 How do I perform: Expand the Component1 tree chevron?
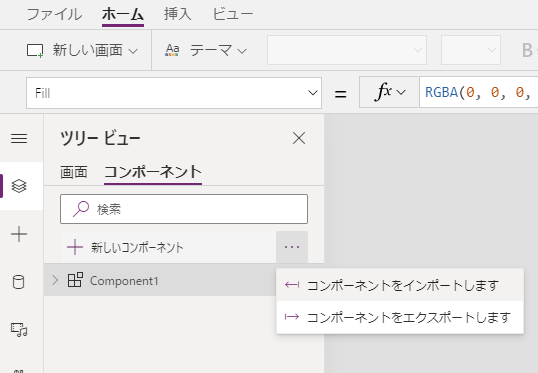point(55,280)
